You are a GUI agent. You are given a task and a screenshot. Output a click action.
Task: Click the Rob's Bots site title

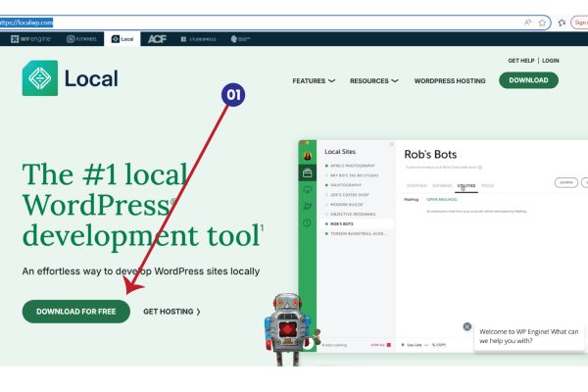point(430,154)
